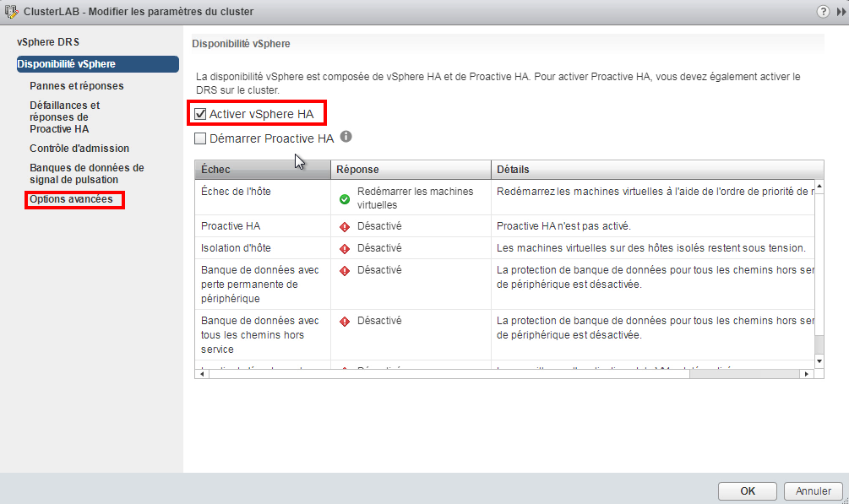The image size is (849, 504).
Task: Click the Détails column header
Action: pyautogui.click(x=657, y=170)
